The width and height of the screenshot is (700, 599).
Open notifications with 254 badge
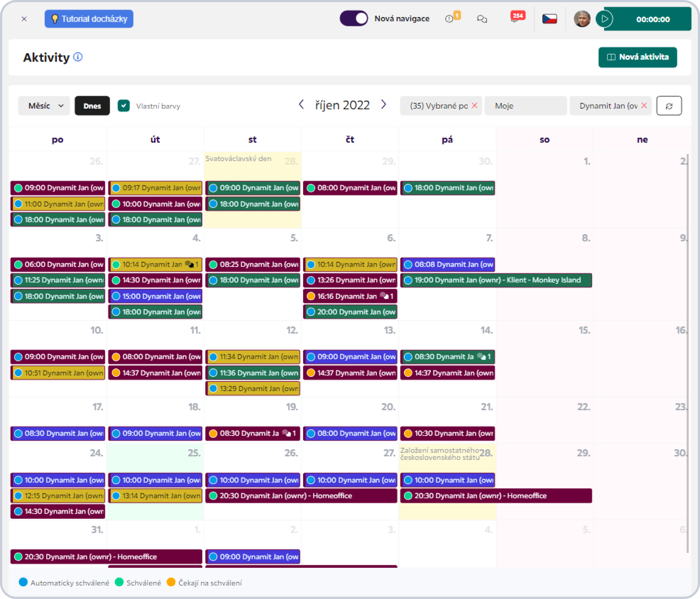(517, 17)
